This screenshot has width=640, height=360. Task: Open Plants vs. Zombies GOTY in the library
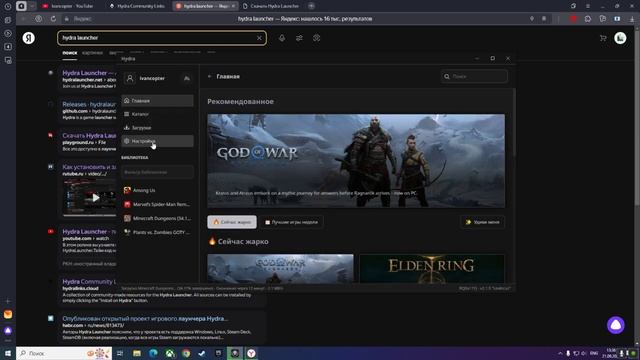(x=157, y=232)
